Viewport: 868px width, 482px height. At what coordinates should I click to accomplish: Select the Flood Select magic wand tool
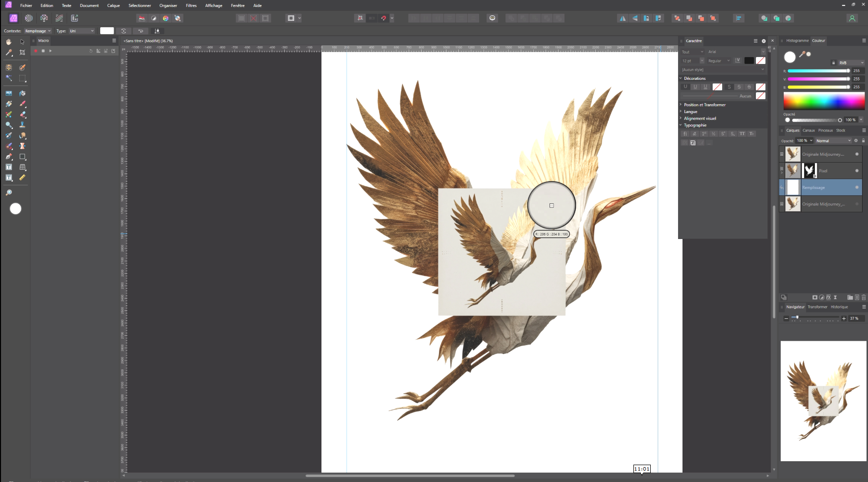point(9,78)
